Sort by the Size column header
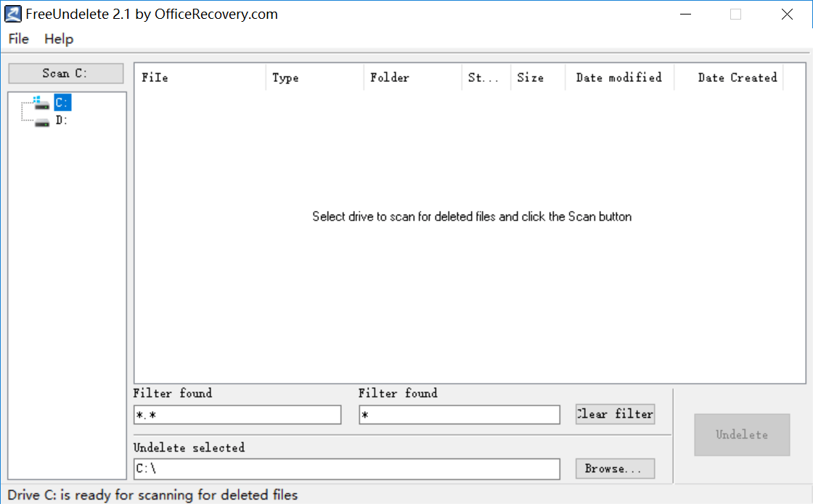 point(537,78)
